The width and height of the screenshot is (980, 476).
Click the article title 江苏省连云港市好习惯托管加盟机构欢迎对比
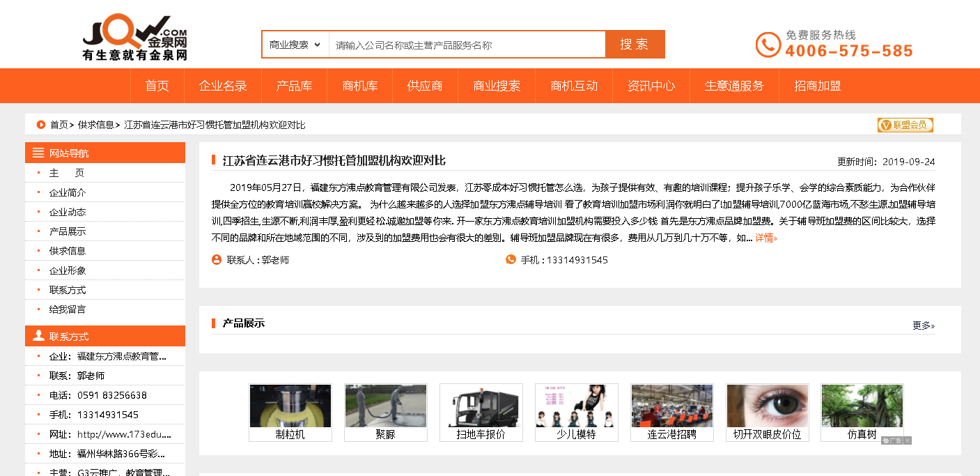click(334, 160)
